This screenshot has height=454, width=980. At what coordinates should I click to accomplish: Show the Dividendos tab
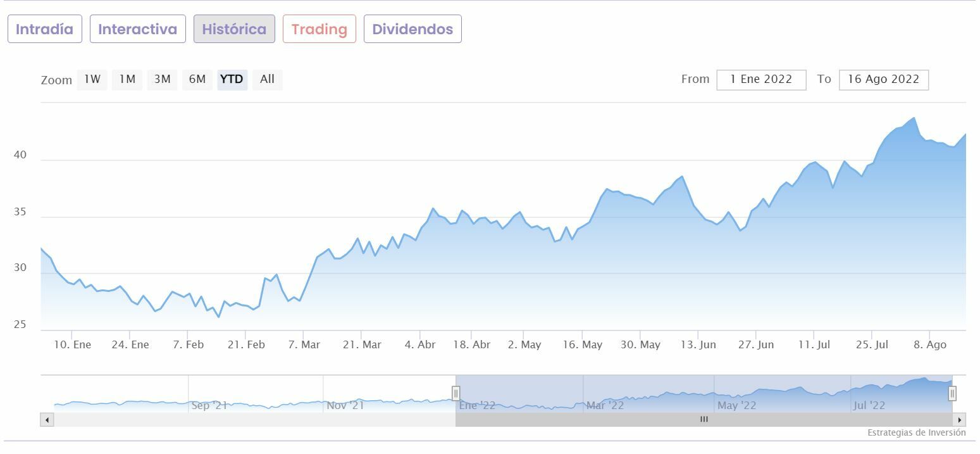[412, 29]
